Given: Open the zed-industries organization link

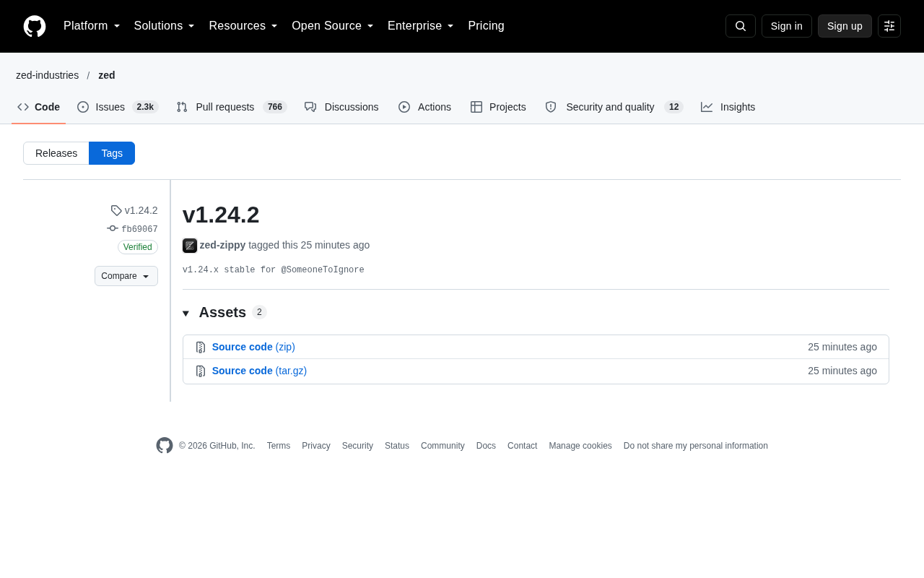Looking at the screenshot, I should [48, 75].
